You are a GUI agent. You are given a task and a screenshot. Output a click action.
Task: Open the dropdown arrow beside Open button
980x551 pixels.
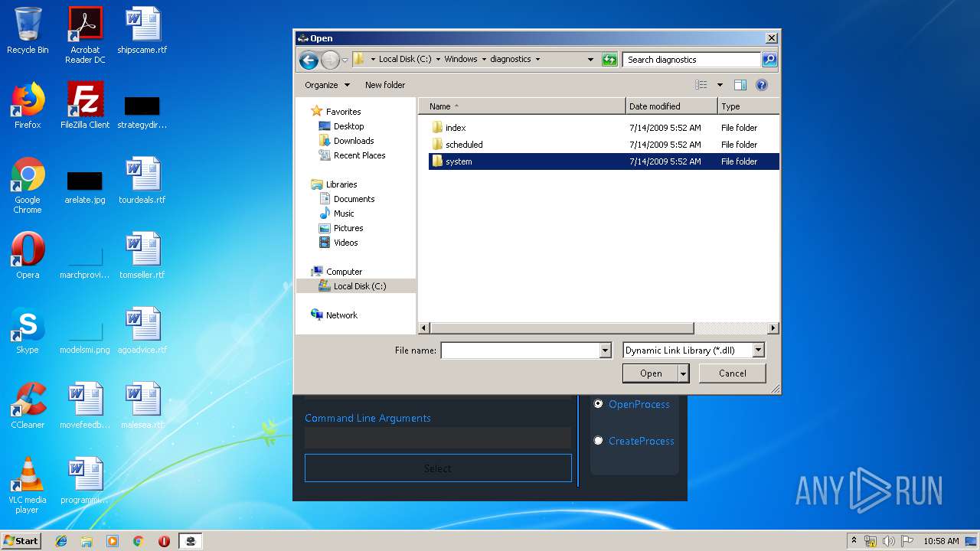point(684,373)
